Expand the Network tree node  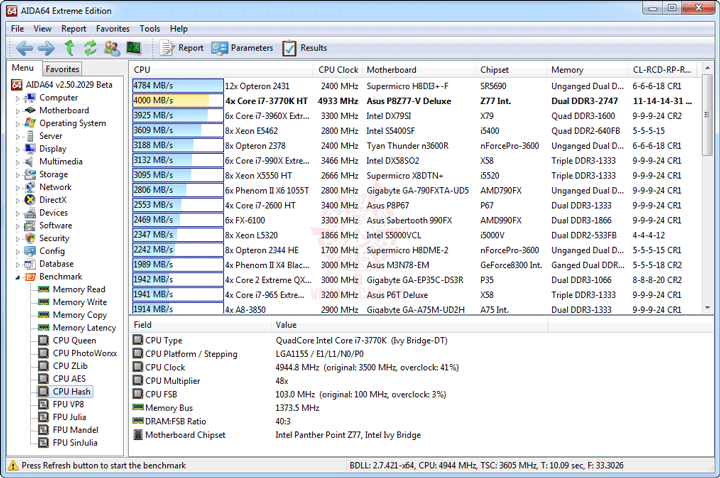tap(17, 188)
